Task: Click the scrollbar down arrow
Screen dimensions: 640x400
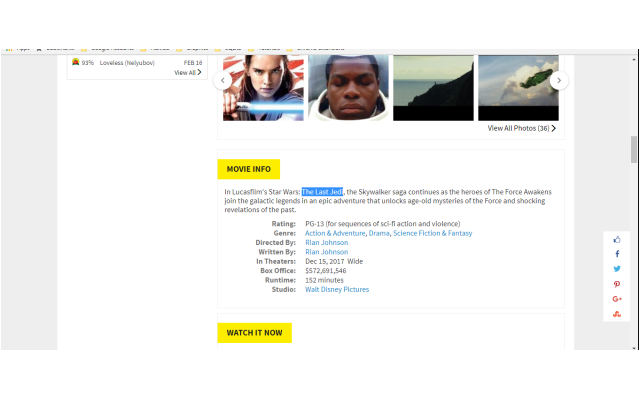Action: 633,348
